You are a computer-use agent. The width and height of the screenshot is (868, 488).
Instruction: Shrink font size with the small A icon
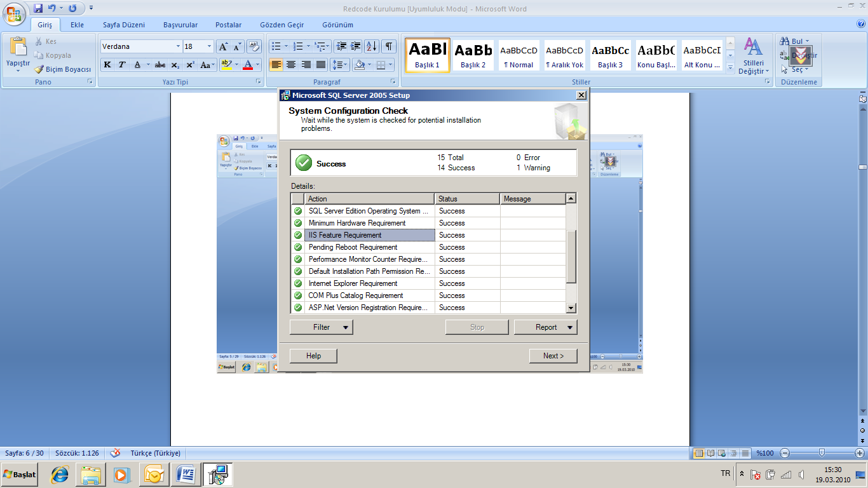[238, 46]
